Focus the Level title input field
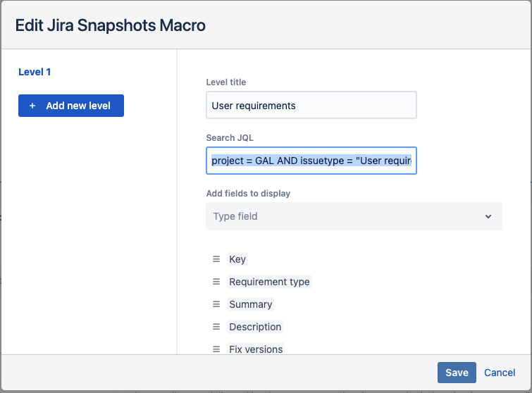Image resolution: width=532 pixels, height=393 pixels. point(311,105)
